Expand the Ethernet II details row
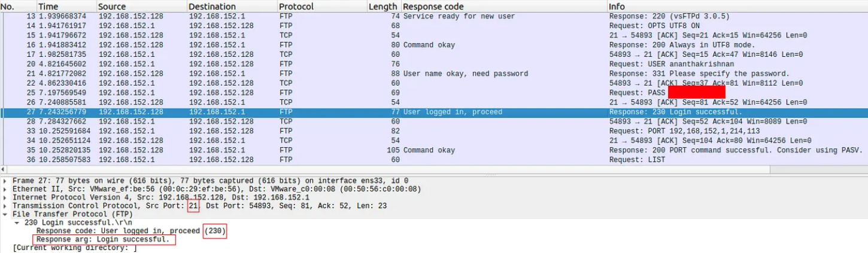This screenshot has width=868, height=253. (6, 189)
